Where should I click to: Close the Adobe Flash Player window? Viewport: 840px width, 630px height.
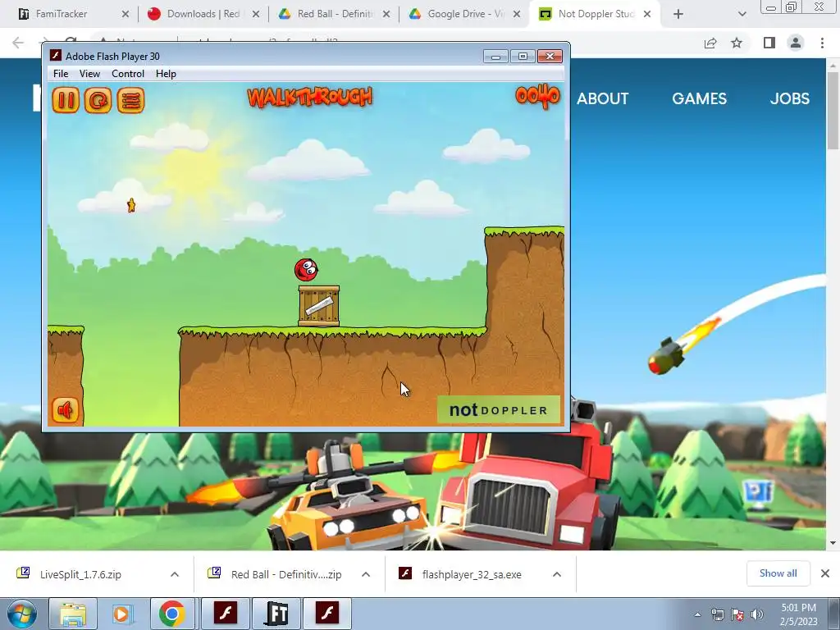point(550,57)
